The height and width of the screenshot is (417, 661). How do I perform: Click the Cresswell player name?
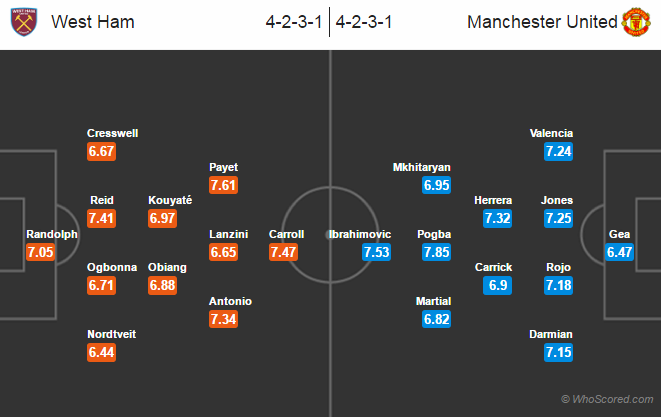[113, 133]
